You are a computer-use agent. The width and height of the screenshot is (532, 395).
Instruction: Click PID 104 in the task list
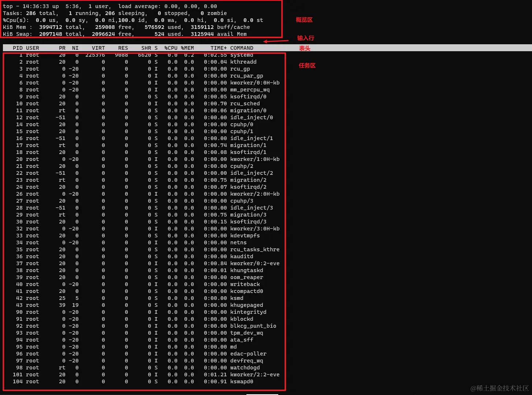pyautogui.click(x=18, y=381)
